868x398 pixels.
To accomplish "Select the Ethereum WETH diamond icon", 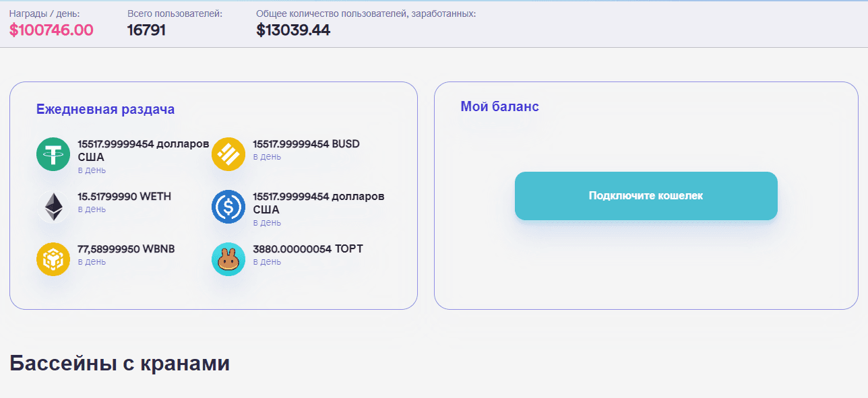I will pyautogui.click(x=53, y=207).
